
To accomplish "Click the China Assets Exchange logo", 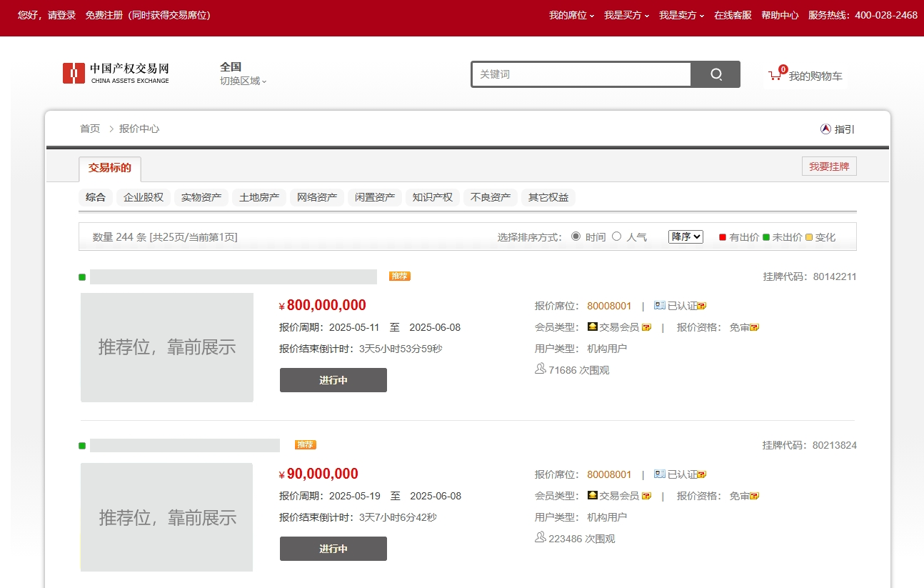I will (116, 73).
